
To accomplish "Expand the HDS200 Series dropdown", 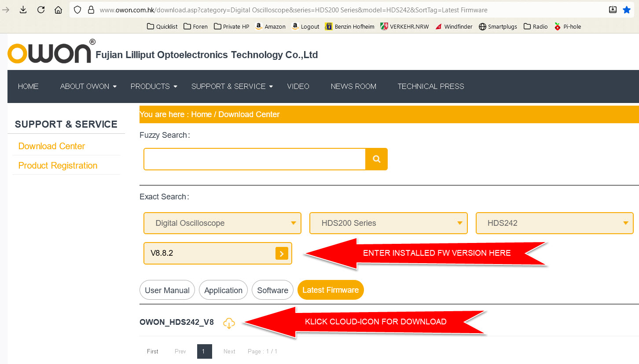I will point(389,223).
